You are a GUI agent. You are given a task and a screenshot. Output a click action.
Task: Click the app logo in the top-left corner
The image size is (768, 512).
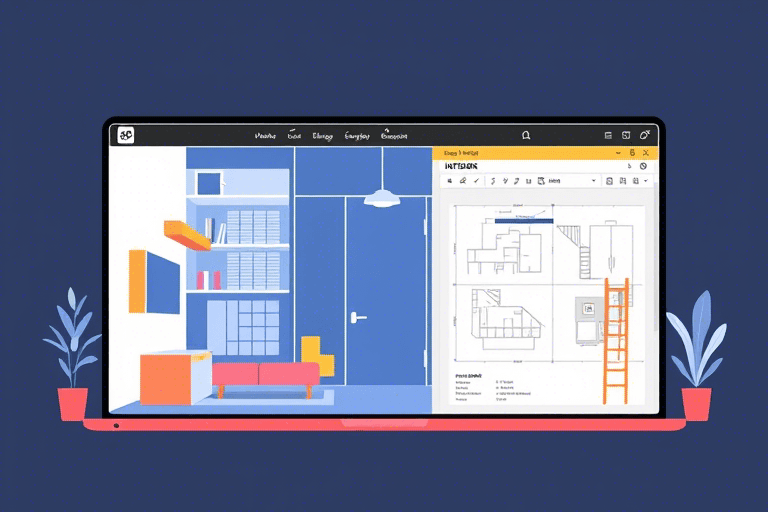tap(126, 135)
